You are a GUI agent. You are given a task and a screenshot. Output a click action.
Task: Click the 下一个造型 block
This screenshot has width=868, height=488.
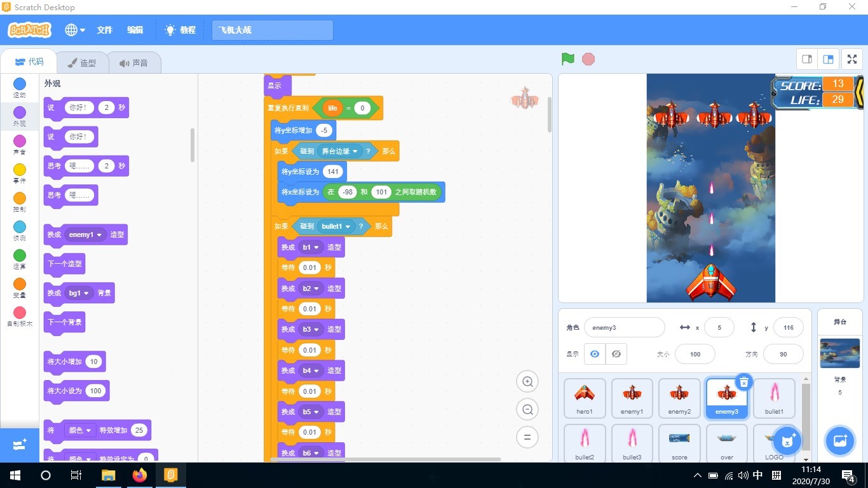click(x=64, y=264)
